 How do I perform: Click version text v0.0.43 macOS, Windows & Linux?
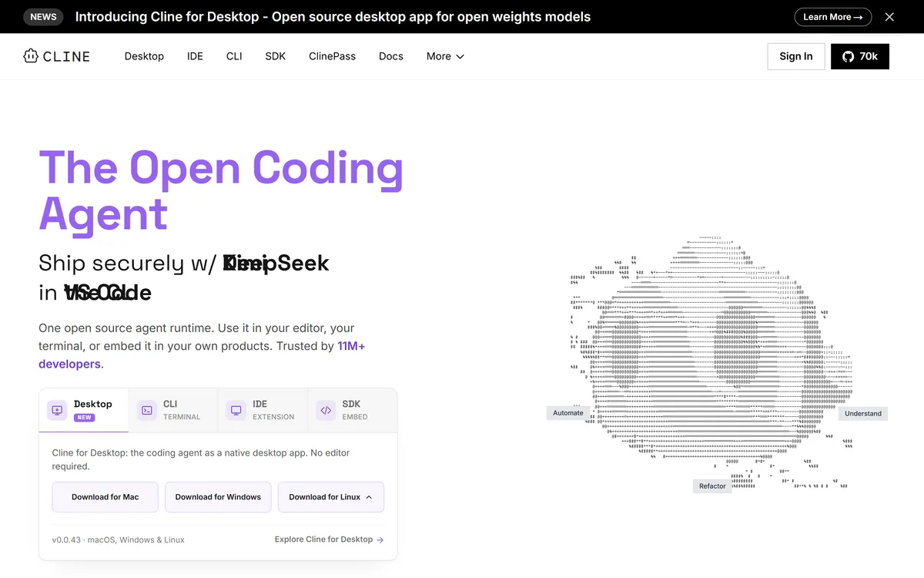119,539
